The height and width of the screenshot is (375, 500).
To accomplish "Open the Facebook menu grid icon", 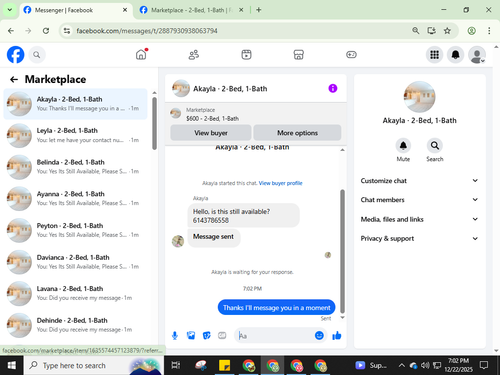I will point(434,55).
